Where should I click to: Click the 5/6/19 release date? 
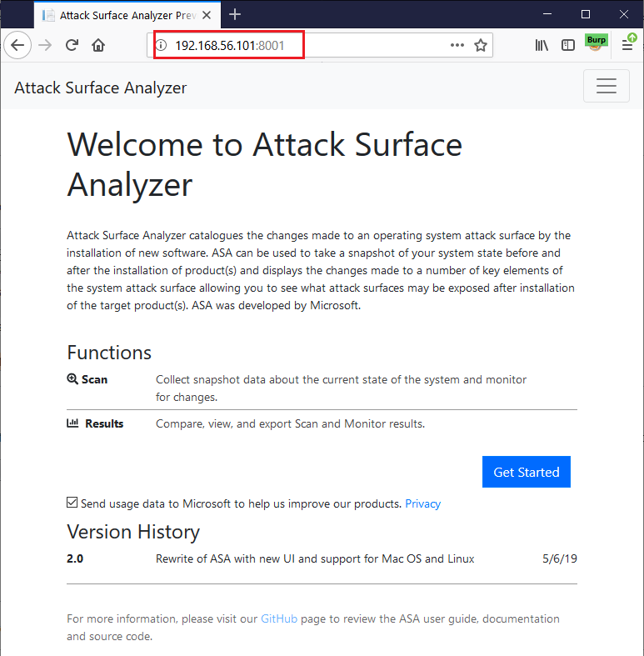click(560, 558)
